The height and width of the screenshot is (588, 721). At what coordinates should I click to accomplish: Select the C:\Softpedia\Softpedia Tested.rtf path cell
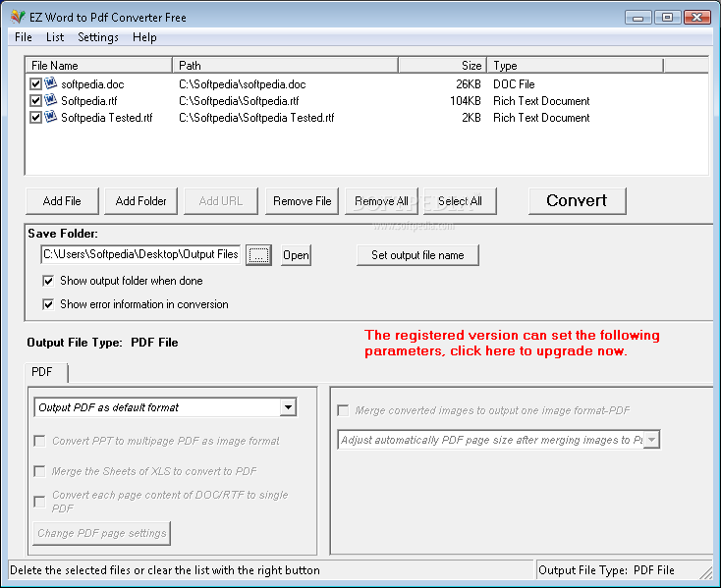(x=256, y=118)
